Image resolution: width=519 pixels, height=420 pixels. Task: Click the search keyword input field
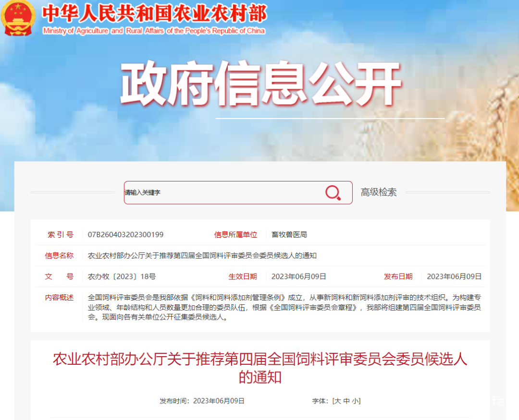pyautogui.click(x=221, y=192)
